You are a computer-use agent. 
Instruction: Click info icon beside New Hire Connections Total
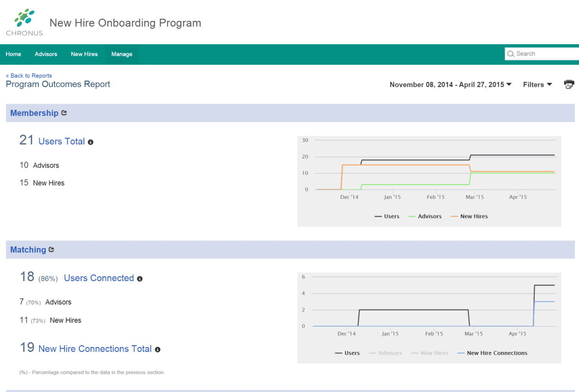[x=157, y=350]
